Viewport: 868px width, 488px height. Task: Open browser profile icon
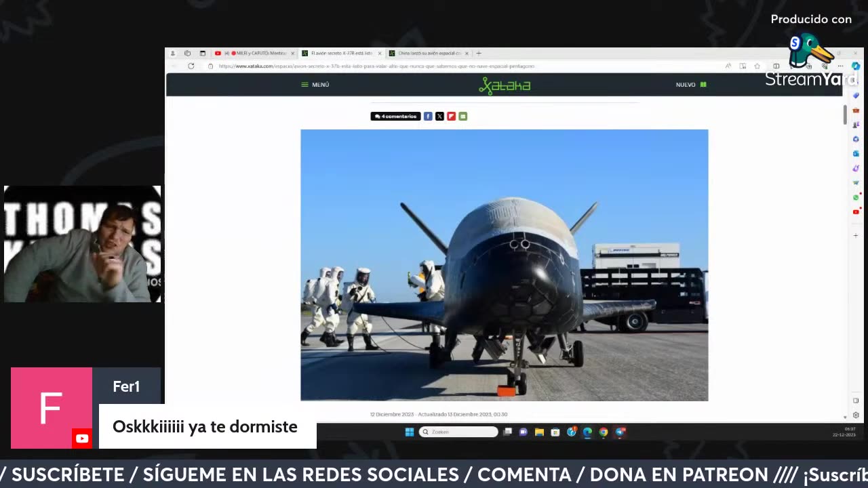[172, 53]
